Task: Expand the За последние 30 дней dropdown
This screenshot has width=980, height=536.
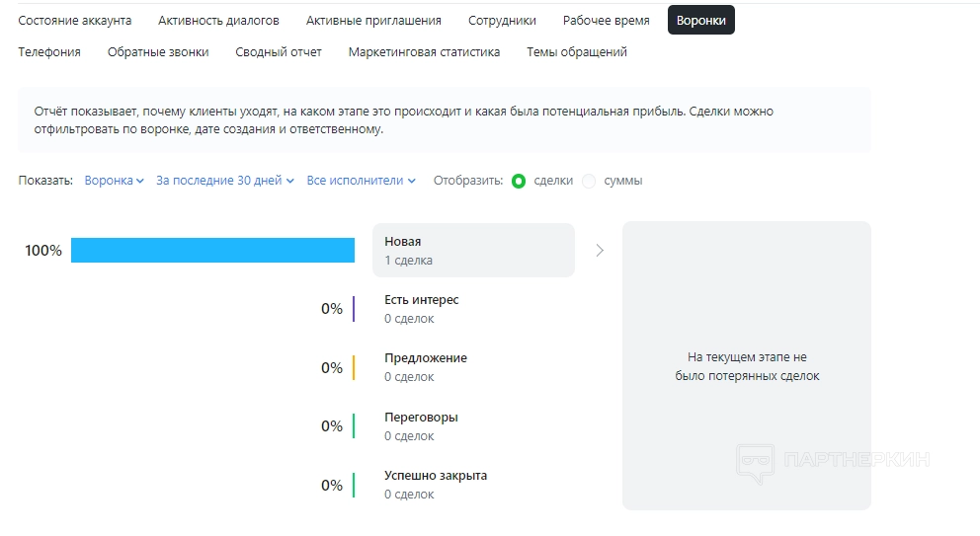Action: (x=224, y=181)
